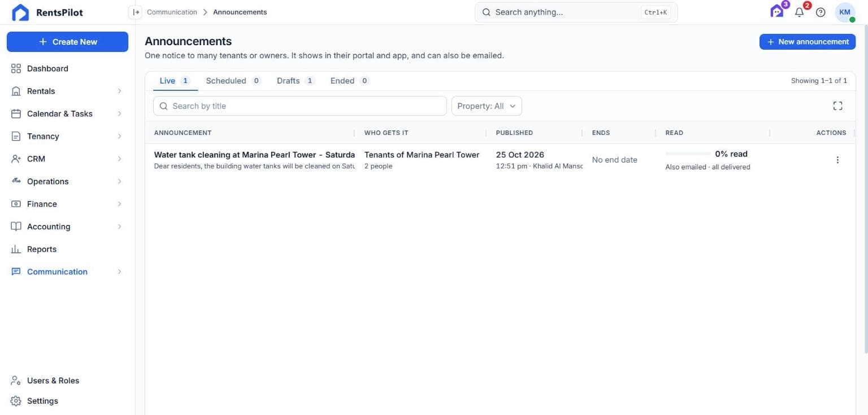Click the Dashboard grid icon
The width and height of the screenshot is (868, 415).
[x=16, y=68]
